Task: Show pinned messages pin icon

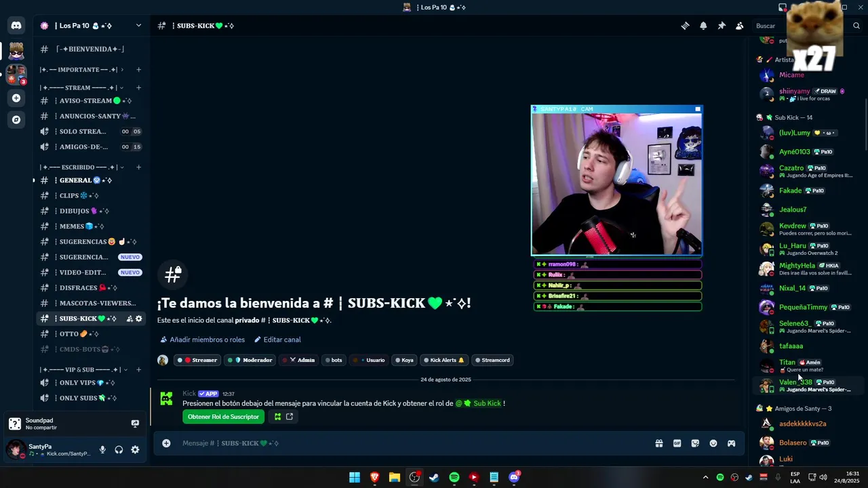Action: pyautogui.click(x=722, y=26)
